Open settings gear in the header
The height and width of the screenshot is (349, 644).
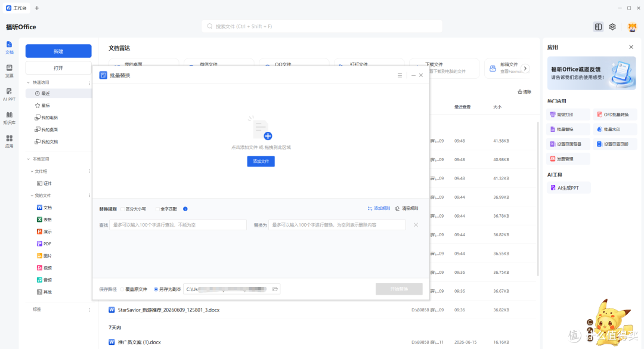pyautogui.click(x=612, y=27)
